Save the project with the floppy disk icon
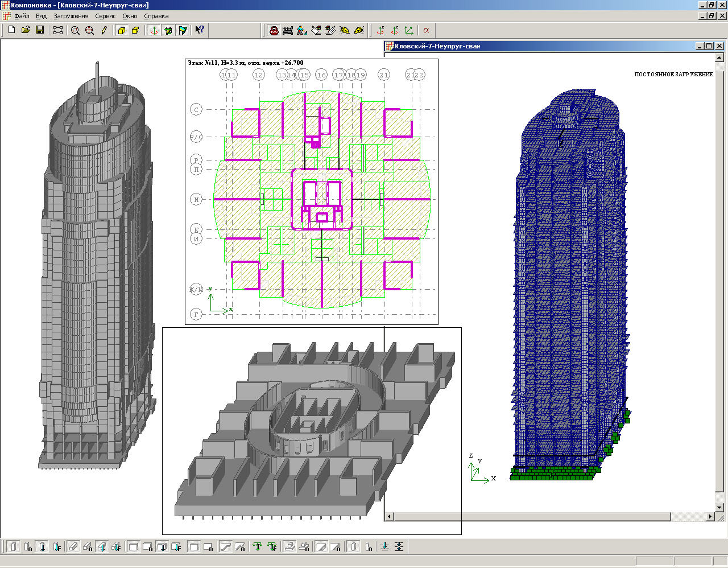 coord(40,30)
